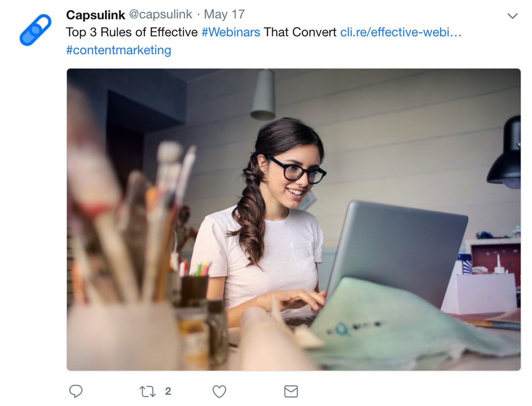Click the reply speech bubble icon
The height and width of the screenshot is (406, 532).
(75, 391)
